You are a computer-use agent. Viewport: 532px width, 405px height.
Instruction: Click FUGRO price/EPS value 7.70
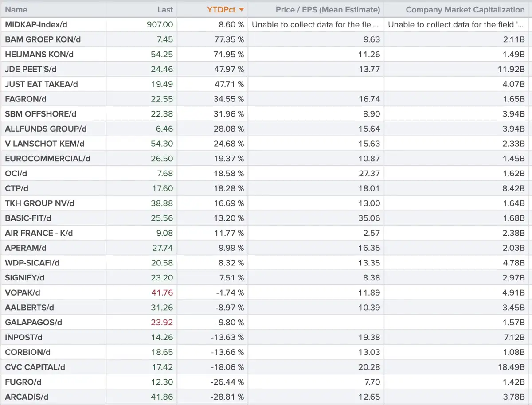point(372,382)
